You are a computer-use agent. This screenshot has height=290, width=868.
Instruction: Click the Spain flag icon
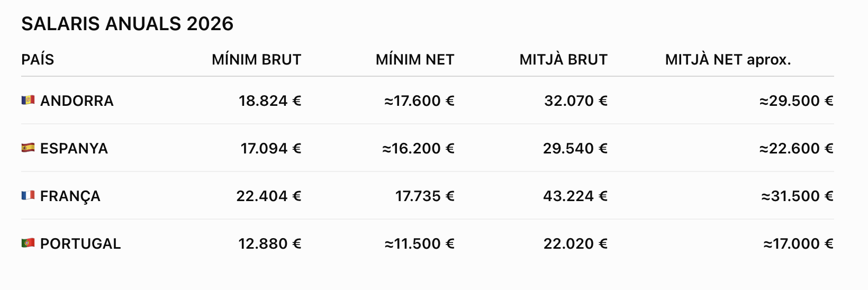point(28,148)
